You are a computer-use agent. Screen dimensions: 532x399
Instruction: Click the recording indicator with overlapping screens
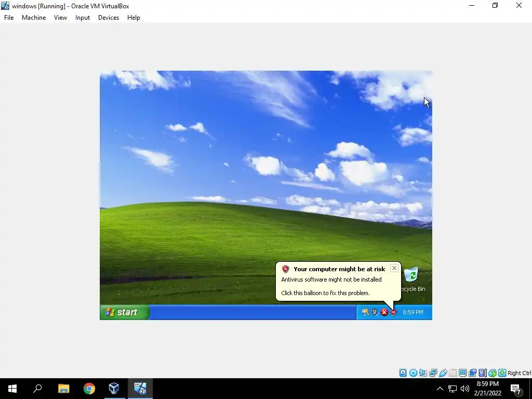coord(472,373)
